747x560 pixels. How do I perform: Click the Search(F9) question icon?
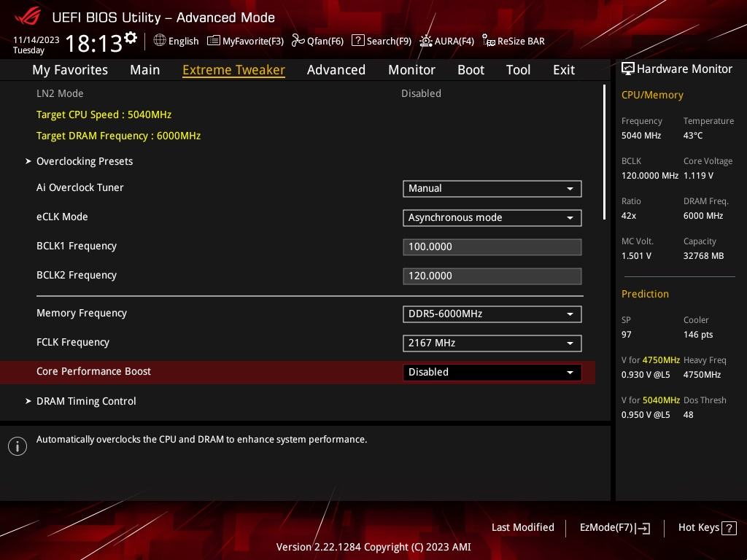[357, 41]
